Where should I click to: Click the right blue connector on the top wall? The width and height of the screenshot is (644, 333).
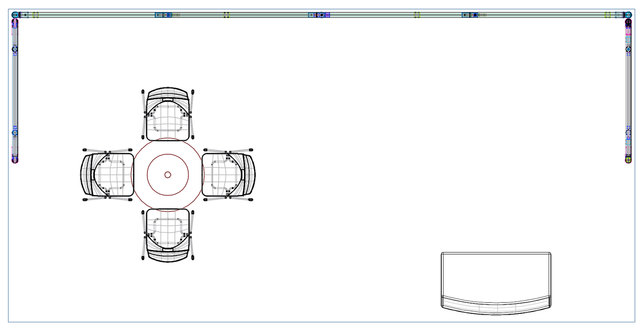(x=470, y=15)
